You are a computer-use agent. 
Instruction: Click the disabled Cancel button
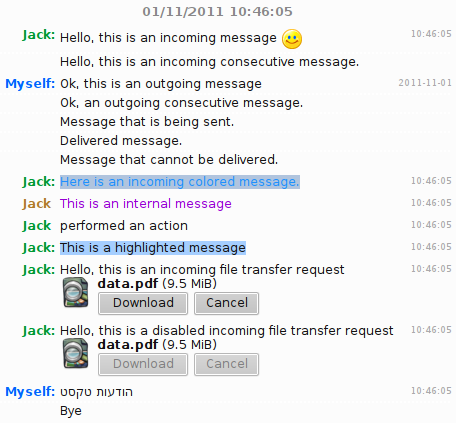[x=227, y=364]
